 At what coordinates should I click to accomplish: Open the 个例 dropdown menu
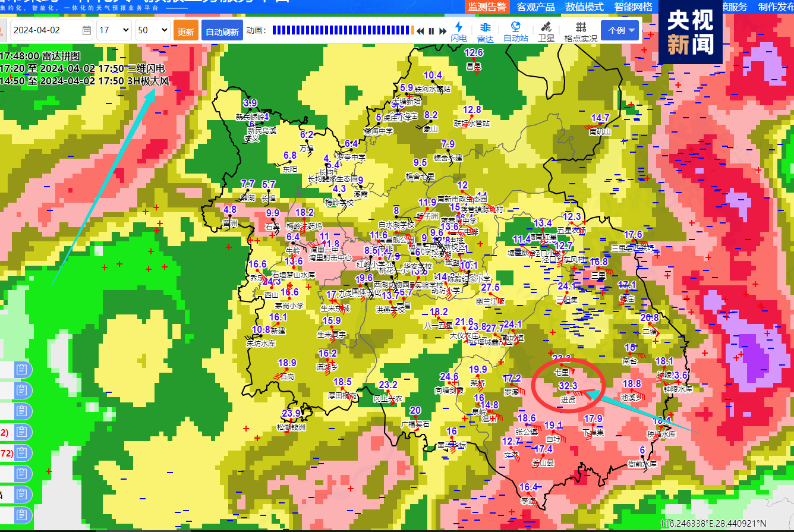coord(620,30)
